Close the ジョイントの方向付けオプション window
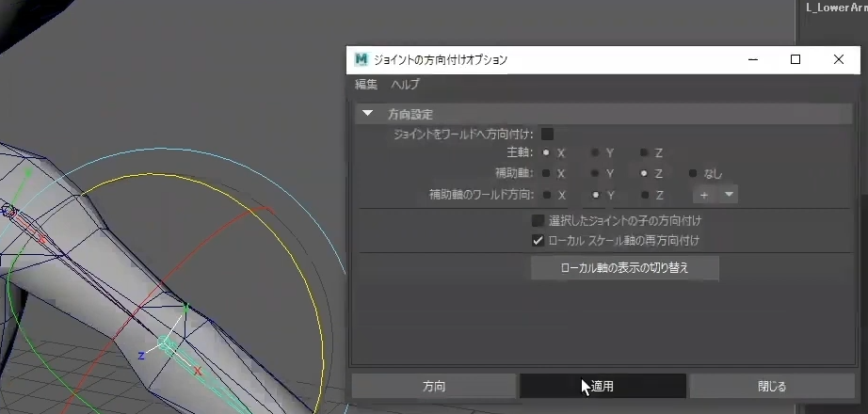 point(839,59)
